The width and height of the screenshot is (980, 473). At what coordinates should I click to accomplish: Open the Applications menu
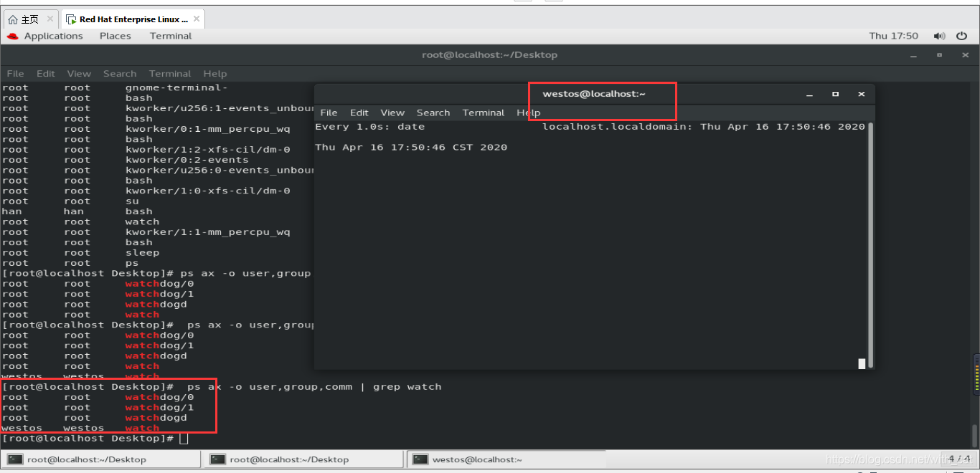(x=53, y=36)
